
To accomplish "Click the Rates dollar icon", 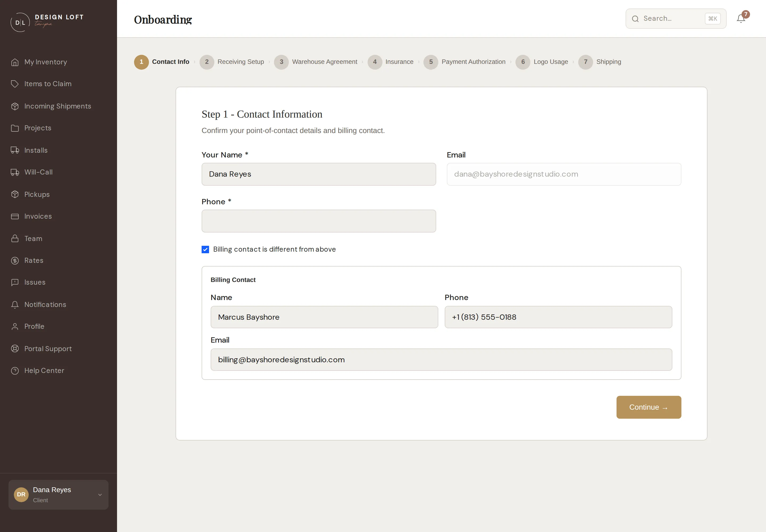I will coord(15,261).
